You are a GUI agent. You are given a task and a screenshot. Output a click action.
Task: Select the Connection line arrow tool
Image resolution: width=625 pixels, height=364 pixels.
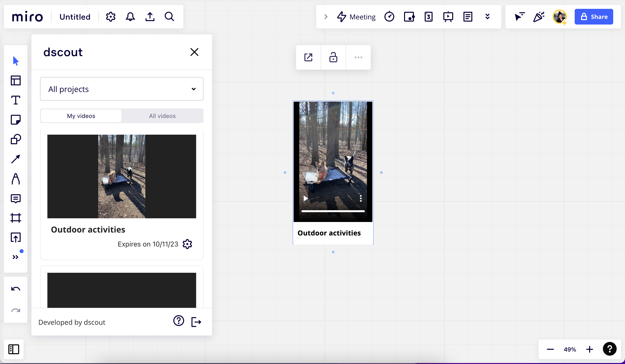(16, 159)
